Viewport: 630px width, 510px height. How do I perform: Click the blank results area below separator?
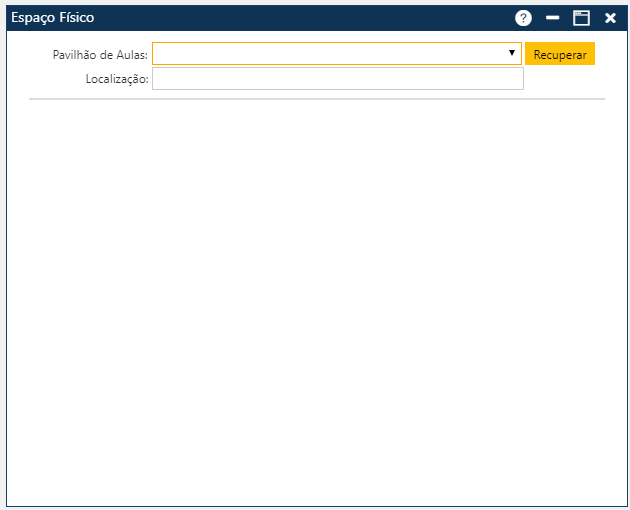316,300
